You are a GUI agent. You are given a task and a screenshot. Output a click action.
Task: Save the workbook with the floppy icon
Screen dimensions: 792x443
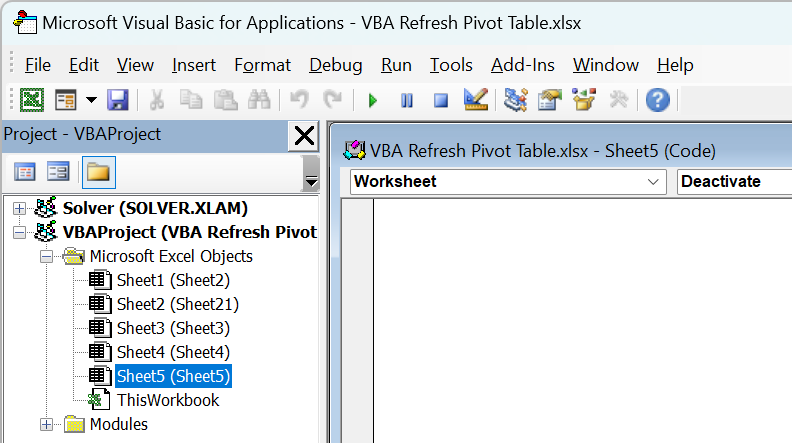click(118, 100)
